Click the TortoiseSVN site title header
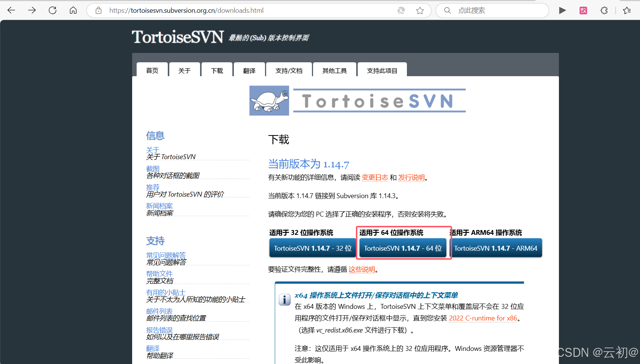The width and height of the screenshot is (640, 364). click(x=178, y=37)
